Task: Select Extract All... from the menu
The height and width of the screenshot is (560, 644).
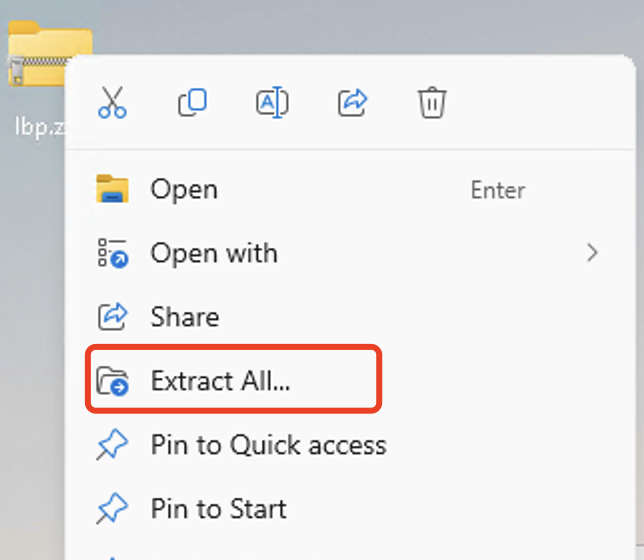Action: [x=220, y=381]
